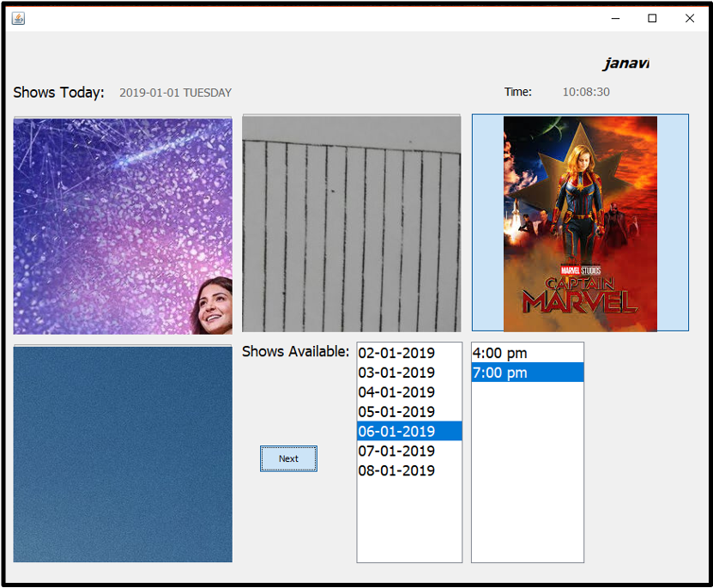Image resolution: width=713 pixels, height=588 pixels.
Task: Click the Shows Available label
Action: pos(296,351)
